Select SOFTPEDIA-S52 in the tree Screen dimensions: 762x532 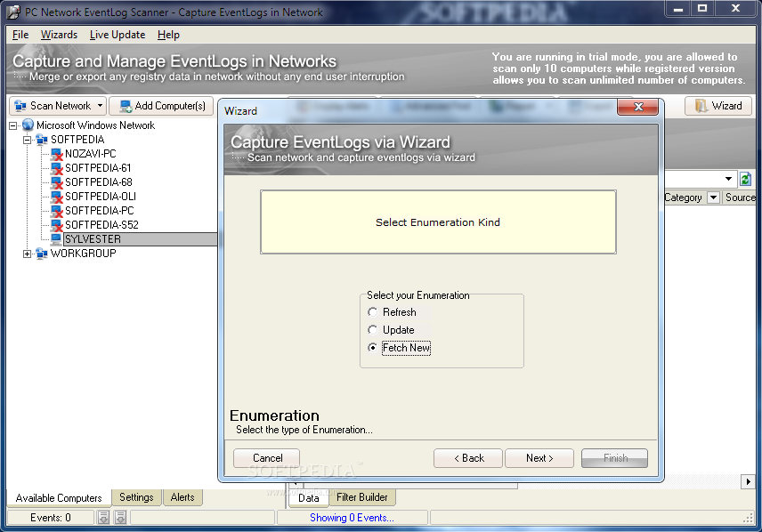[102, 225]
